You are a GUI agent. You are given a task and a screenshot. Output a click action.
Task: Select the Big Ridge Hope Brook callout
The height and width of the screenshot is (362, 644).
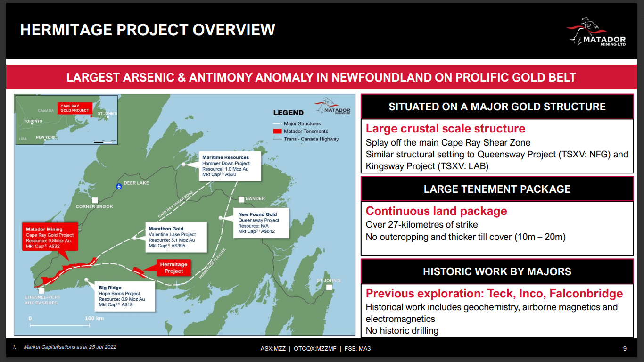(125, 296)
